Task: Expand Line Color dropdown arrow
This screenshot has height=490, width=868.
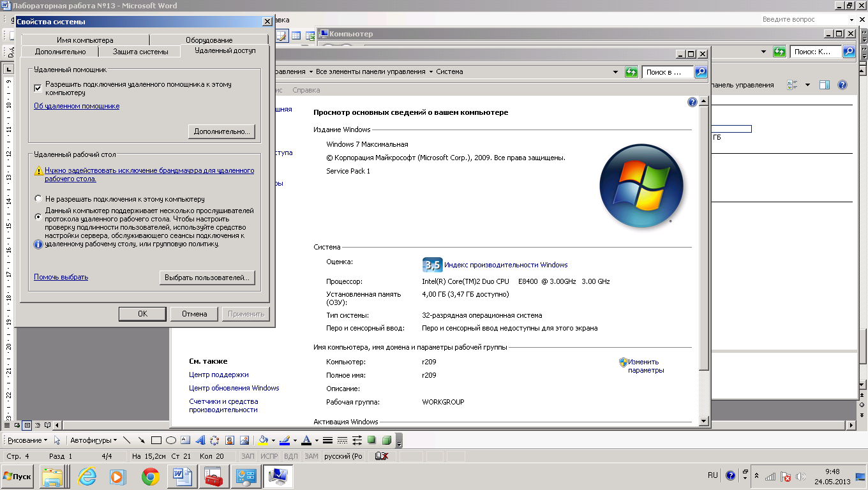Action: click(295, 440)
